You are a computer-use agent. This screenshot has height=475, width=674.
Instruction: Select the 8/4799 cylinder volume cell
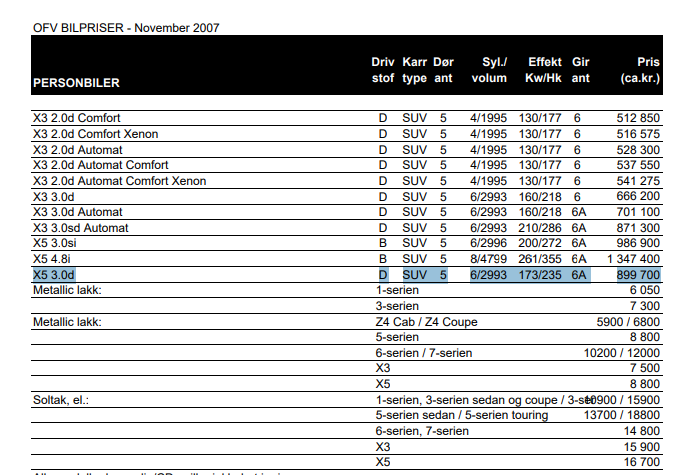coord(489,258)
